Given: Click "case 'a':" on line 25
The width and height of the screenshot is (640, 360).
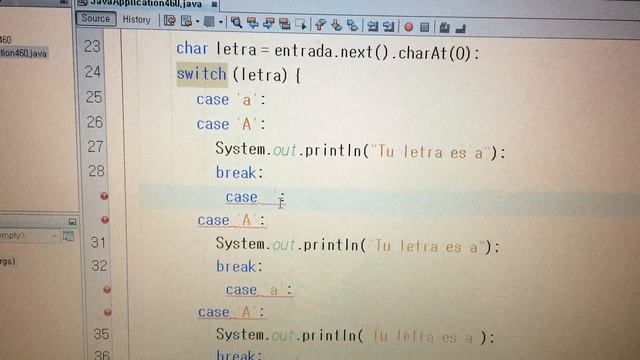Looking at the screenshot, I should click(x=231, y=100).
